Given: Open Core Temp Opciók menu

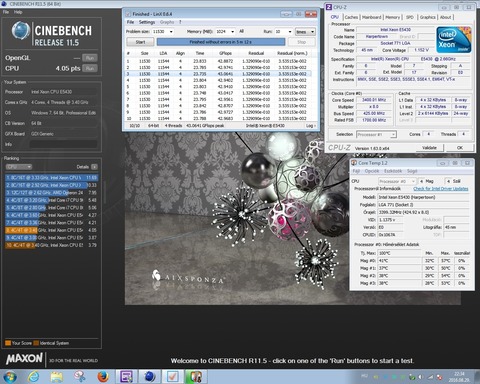Looking at the screenshot, I should [x=372, y=171].
